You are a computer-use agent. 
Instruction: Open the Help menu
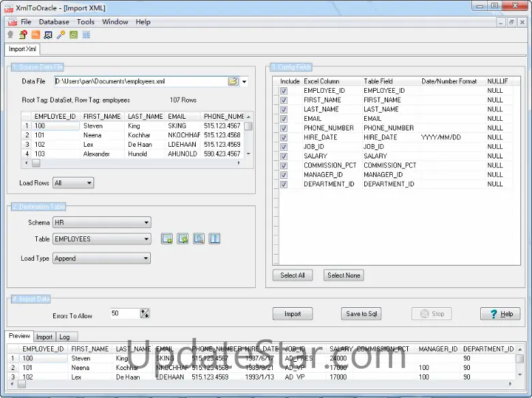pos(143,22)
